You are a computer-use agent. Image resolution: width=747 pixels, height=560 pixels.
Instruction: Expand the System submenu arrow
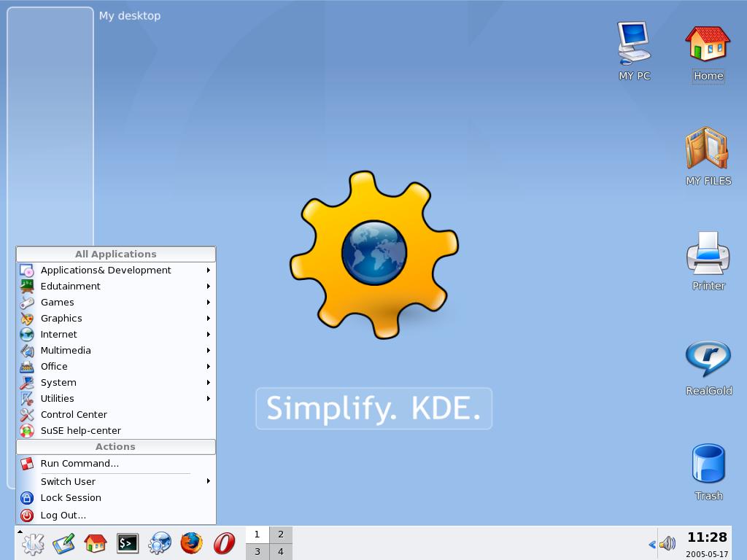[x=208, y=382]
